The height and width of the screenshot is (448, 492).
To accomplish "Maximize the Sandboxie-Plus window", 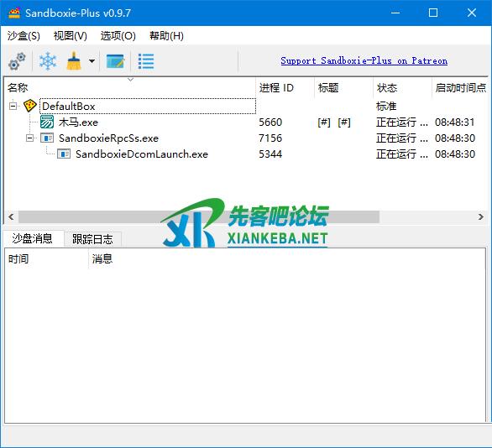I will coord(433,13).
